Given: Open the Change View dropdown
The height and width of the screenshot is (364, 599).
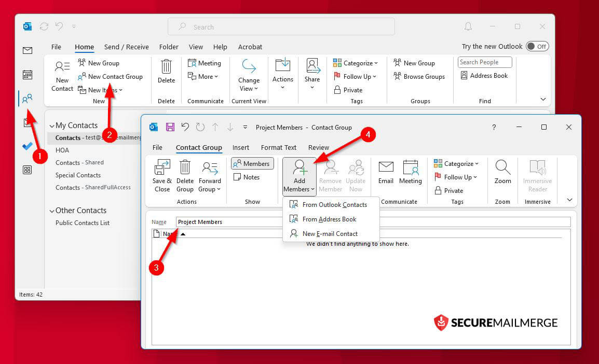Looking at the screenshot, I should click(x=249, y=78).
